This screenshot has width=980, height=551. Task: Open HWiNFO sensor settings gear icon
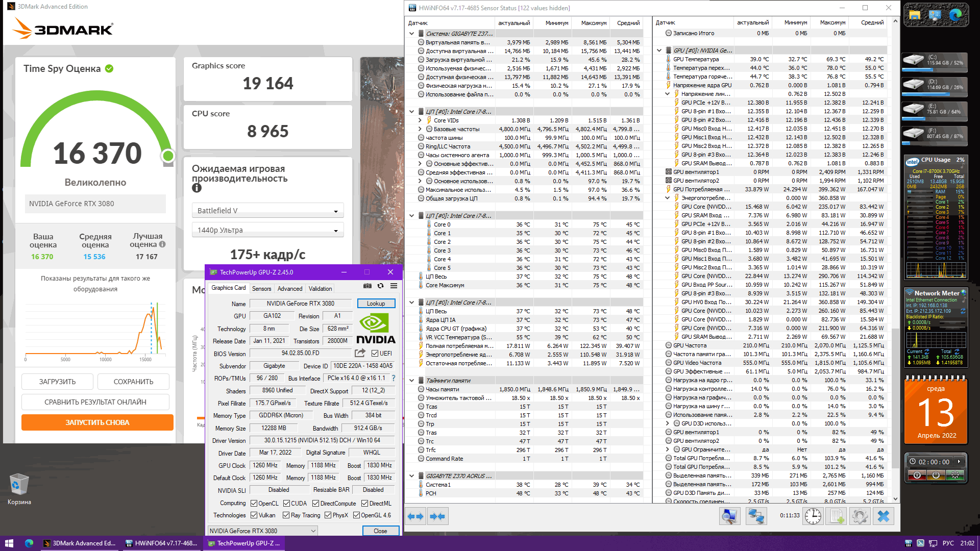(860, 516)
